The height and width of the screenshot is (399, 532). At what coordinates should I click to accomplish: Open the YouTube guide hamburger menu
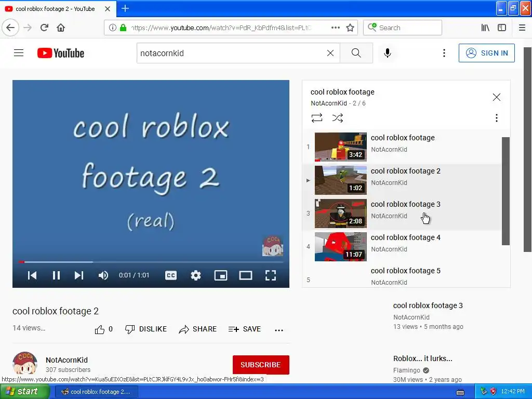(19, 53)
